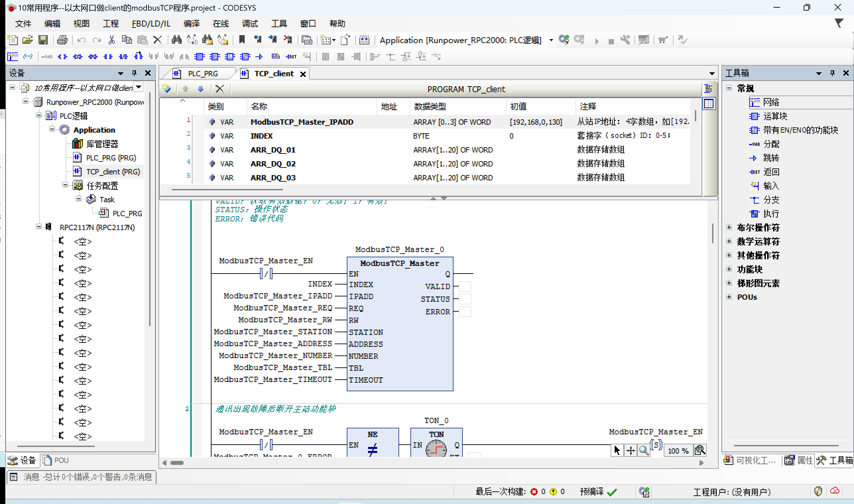Open the Application selection dropdown arrow
Viewport: 854px width, 504px height.
pyautogui.click(x=551, y=40)
